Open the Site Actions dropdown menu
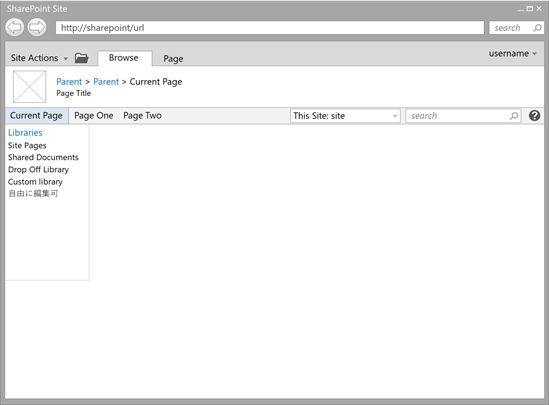The height and width of the screenshot is (405, 549). point(39,58)
